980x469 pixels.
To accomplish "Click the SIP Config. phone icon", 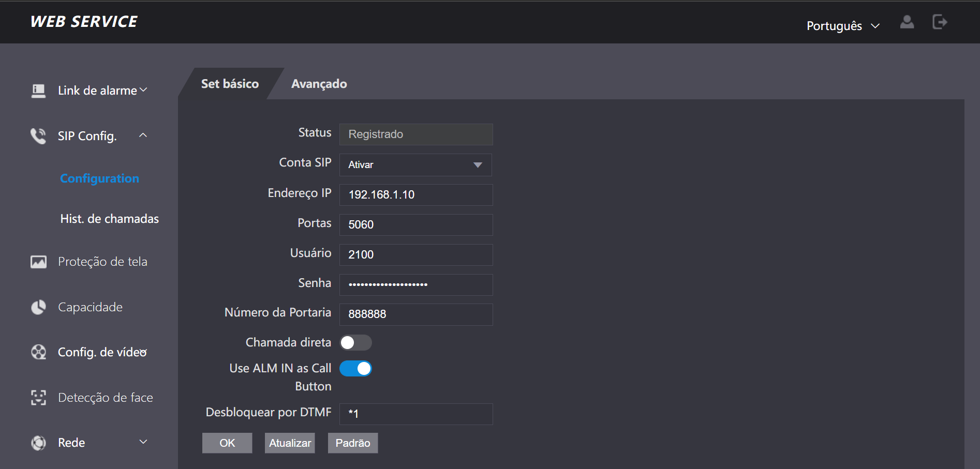I will [x=38, y=136].
